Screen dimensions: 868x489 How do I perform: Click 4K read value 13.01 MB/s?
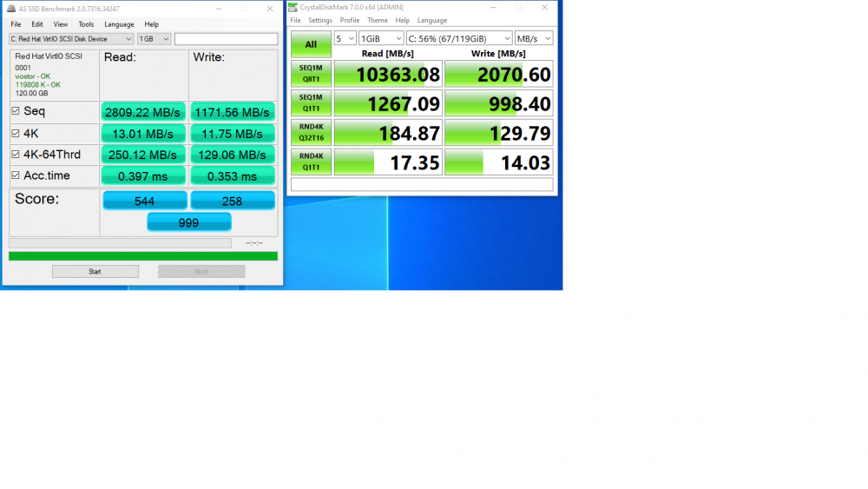[x=143, y=134]
